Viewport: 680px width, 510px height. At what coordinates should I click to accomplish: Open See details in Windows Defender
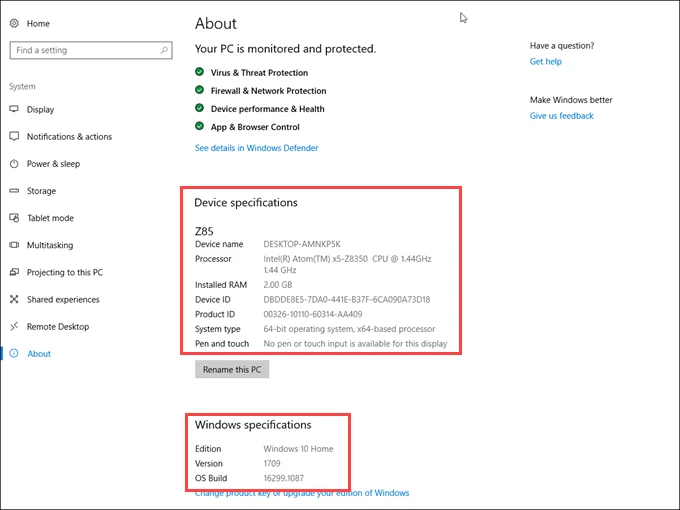click(x=256, y=148)
